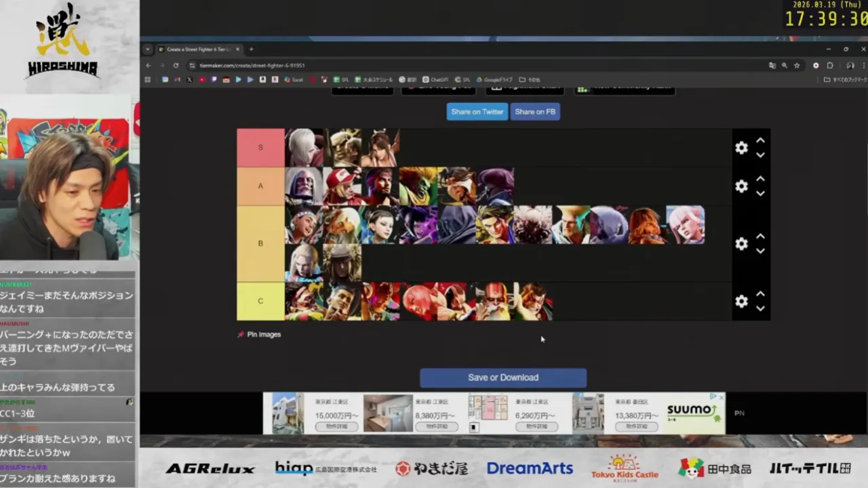Expand the tab search dropdown chevron
The height and width of the screenshot is (488, 868).
tap(147, 49)
